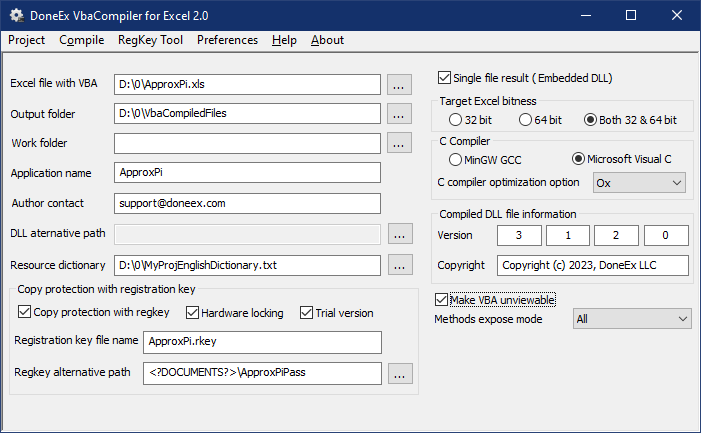Browse for the Resource dictionary file

[400, 265]
